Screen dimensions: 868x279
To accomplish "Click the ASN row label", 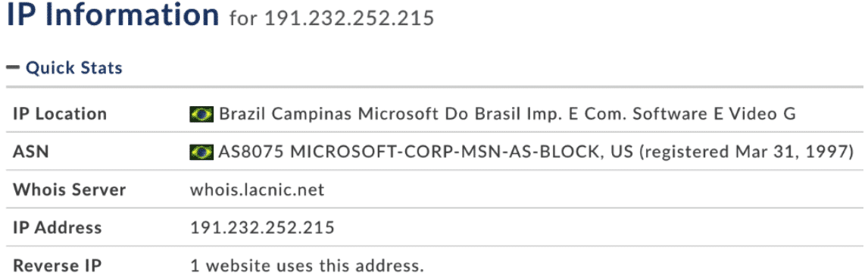I will tap(30, 152).
